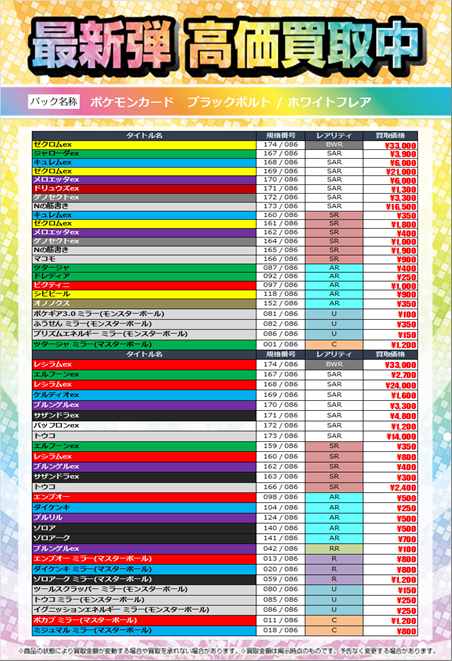The image size is (452, 661).
Task: Select the ツタージャ ミラー(マスターボール) row
Action: (x=225, y=344)
